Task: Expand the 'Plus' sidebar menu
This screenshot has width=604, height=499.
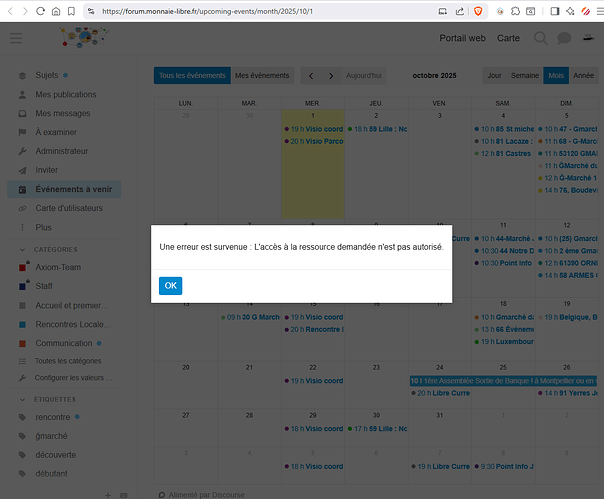Action: [x=43, y=227]
